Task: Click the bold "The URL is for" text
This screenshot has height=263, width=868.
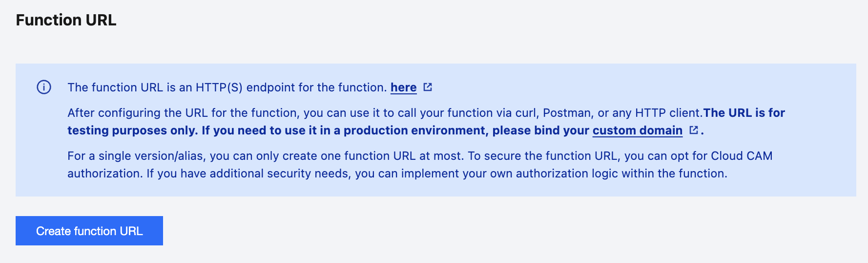Action: tap(744, 113)
